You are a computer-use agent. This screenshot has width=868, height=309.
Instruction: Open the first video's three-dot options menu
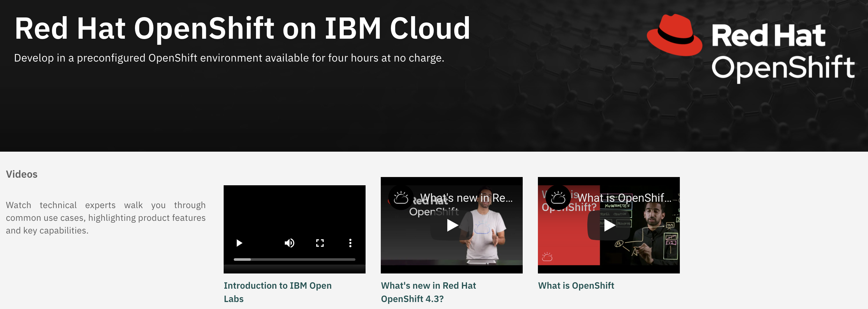(350, 243)
